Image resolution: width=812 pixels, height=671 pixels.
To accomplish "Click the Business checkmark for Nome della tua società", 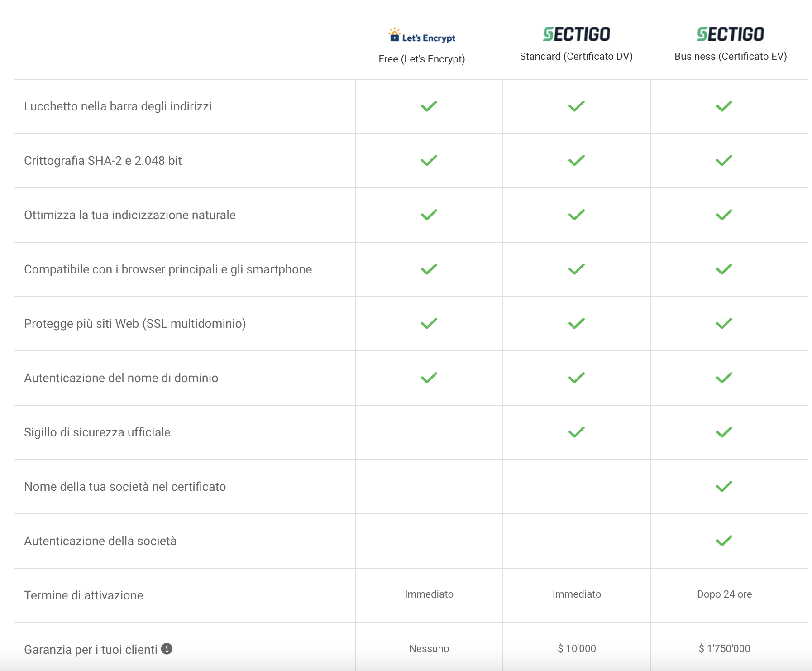I will [x=724, y=486].
